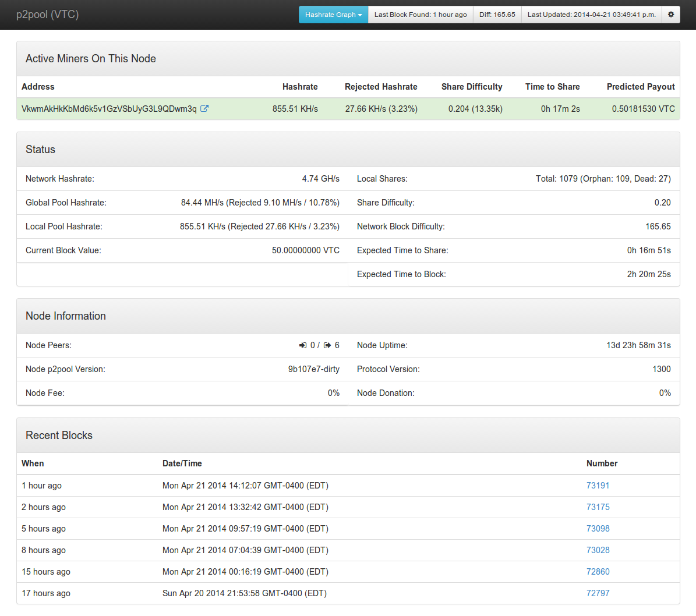Screen dimensions: 696x616
Task: Expand the Hashrate Graph dropdown
Action: pyautogui.click(x=333, y=15)
